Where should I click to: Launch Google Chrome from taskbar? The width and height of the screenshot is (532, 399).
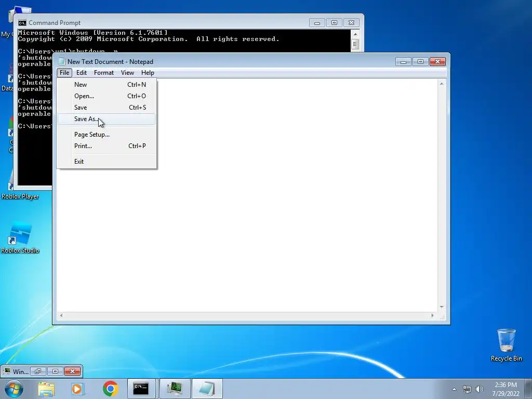pyautogui.click(x=110, y=389)
